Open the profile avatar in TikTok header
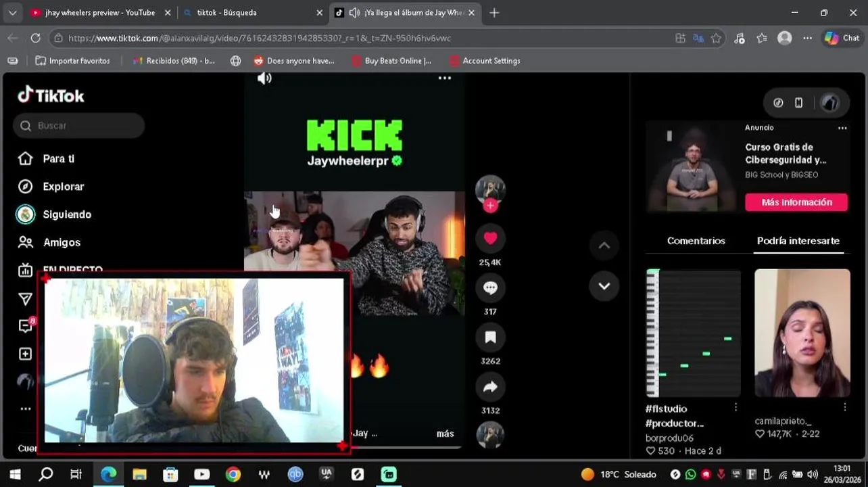This screenshot has height=487, width=868. point(829,103)
